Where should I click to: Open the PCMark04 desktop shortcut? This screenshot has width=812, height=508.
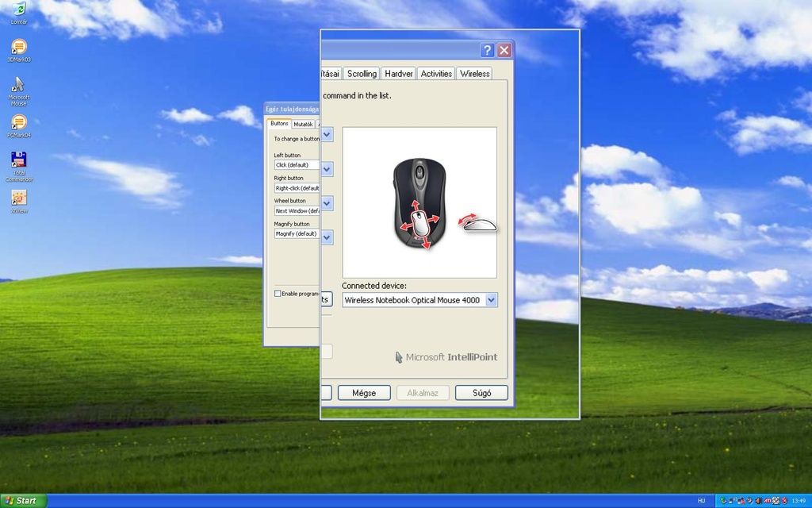pos(19,126)
